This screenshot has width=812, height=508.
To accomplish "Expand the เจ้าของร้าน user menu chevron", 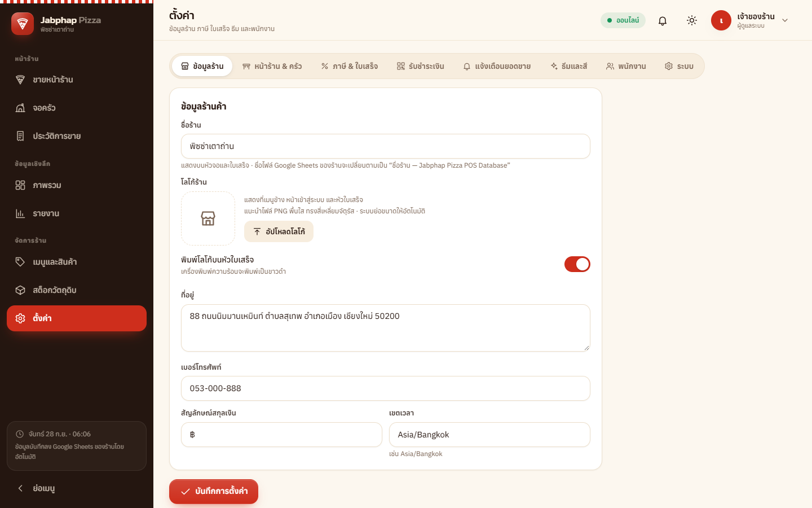I will click(x=785, y=20).
